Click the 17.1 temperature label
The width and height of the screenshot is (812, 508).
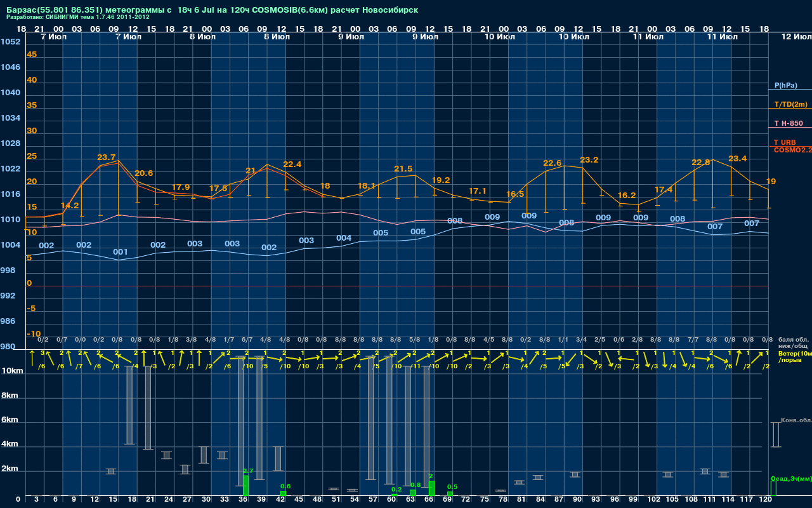[478, 191]
